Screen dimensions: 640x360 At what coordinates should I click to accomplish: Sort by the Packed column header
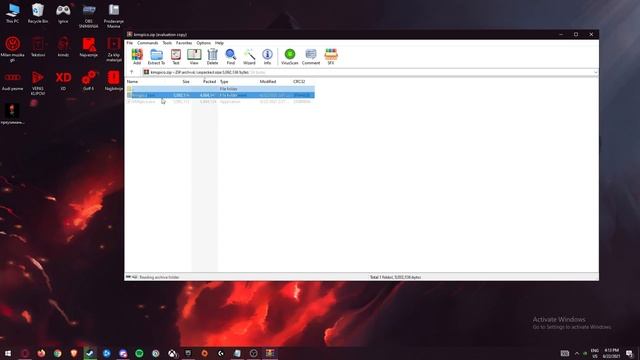pyautogui.click(x=209, y=82)
